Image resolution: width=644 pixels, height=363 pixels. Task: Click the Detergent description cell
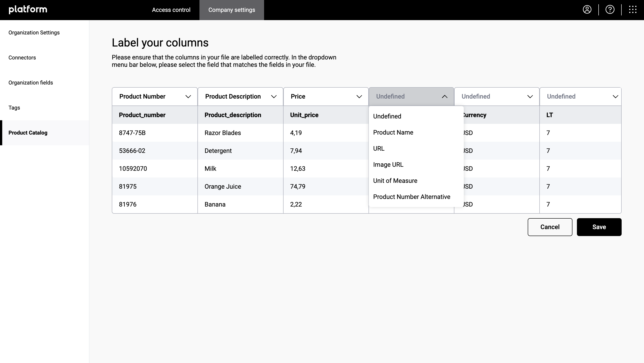[x=240, y=151]
